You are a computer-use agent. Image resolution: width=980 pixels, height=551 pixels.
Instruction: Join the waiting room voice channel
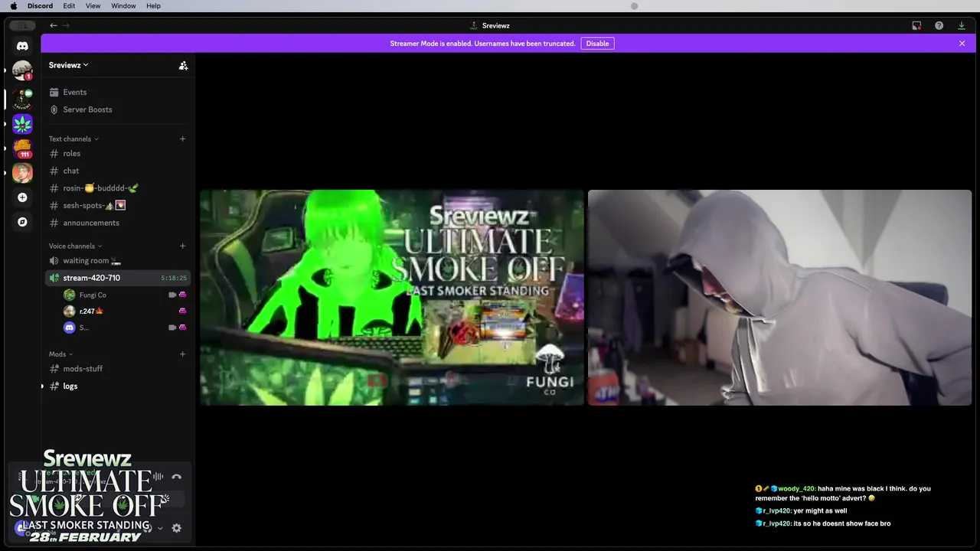coord(118,261)
